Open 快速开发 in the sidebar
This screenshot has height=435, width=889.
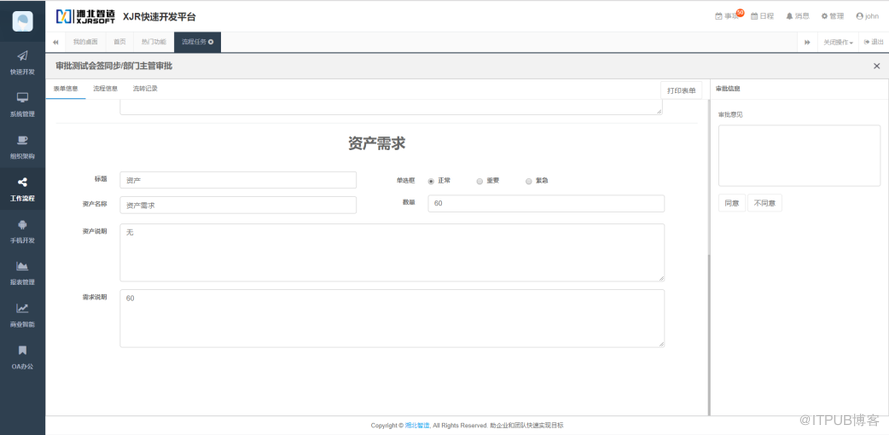pyautogui.click(x=22, y=60)
